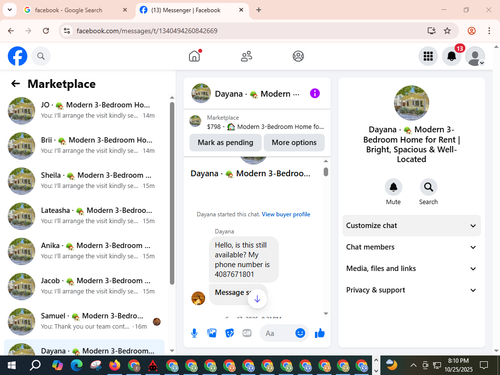This screenshot has height=375, width=500.
Task: View site information icon in address bar
Action: coord(67,31)
